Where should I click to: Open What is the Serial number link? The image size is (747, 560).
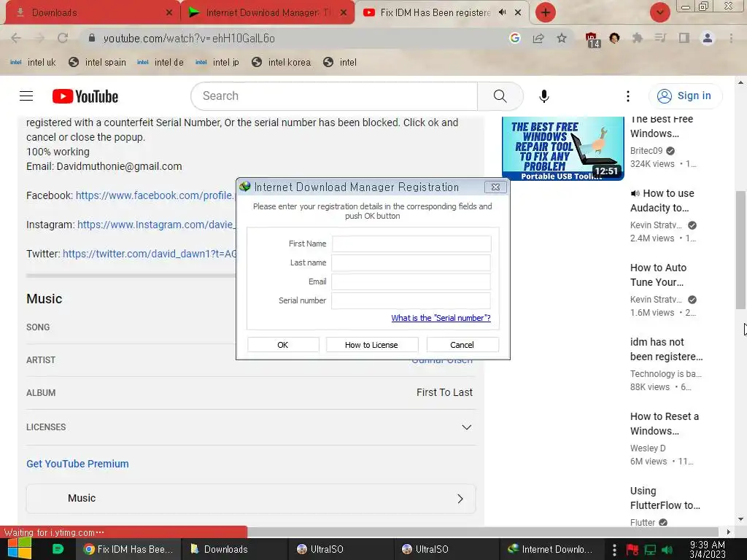tap(441, 318)
